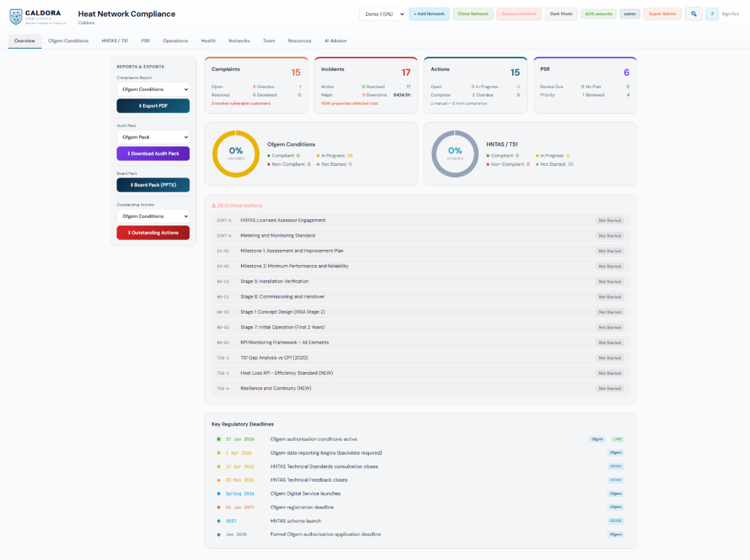Click the Caldora Compliance shield logo
The height and width of the screenshot is (560, 750).
pos(17,15)
